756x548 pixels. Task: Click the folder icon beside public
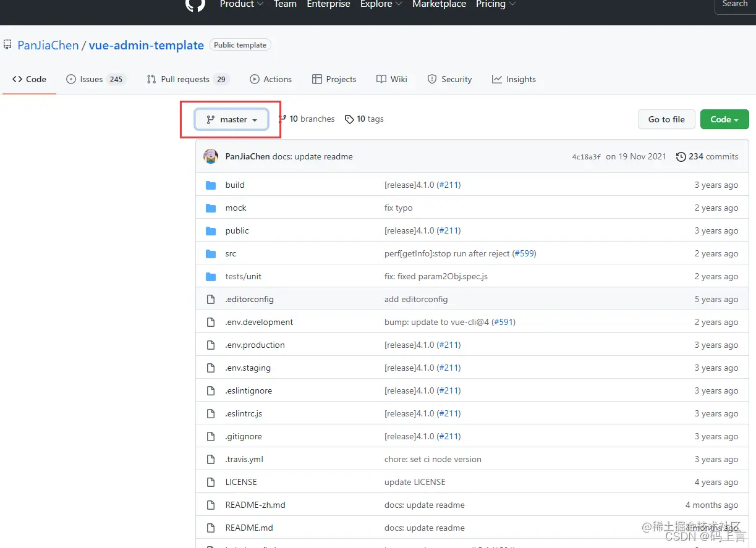coord(211,230)
